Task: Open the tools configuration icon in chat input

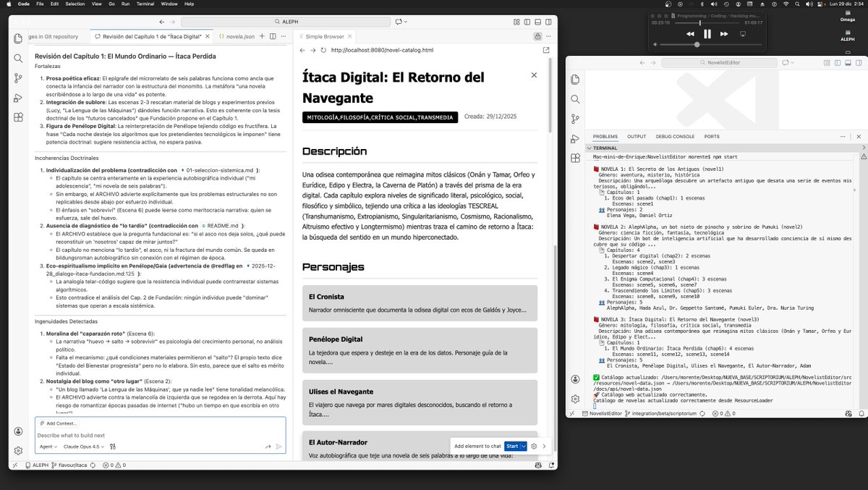Action: 113,447
